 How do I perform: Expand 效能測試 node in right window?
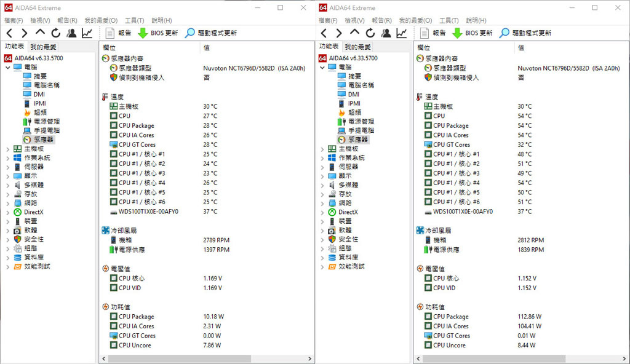click(x=322, y=267)
